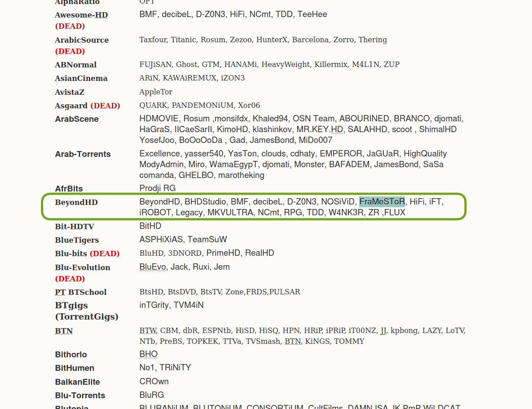Screen dimensions: 532x409
Task: Select the Blu-bits tracker name
Action: (71, 254)
